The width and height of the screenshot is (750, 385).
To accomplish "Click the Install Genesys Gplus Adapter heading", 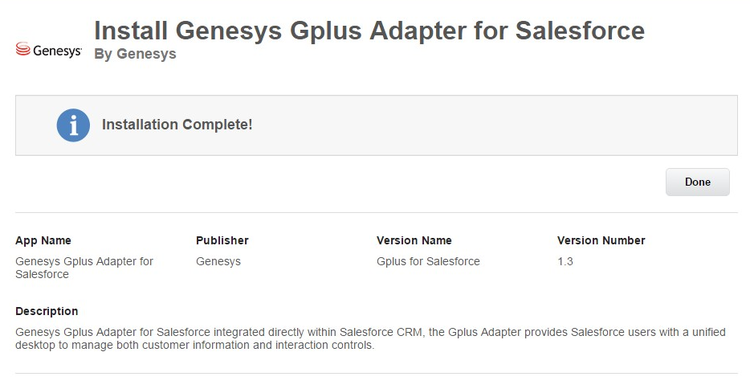I will click(x=369, y=31).
